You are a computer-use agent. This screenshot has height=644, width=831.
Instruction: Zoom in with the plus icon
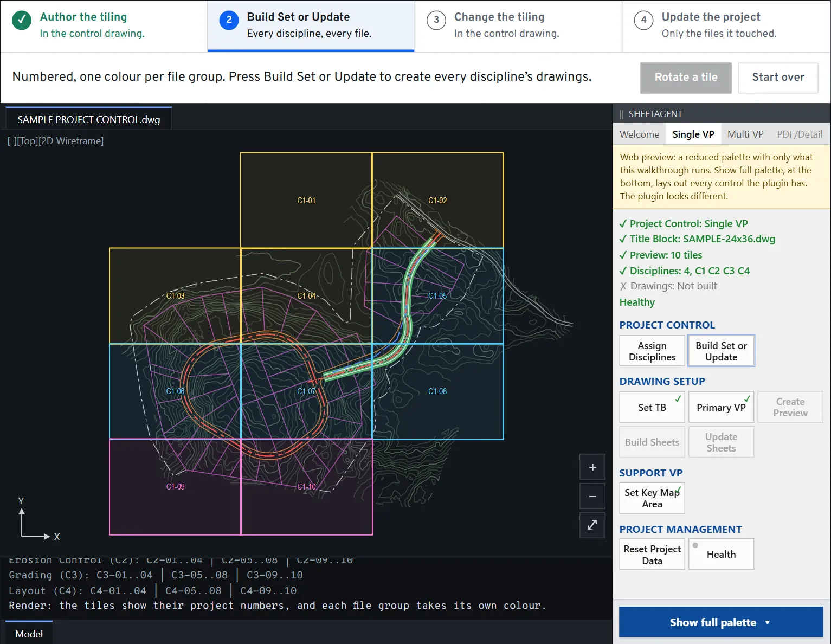pos(592,467)
